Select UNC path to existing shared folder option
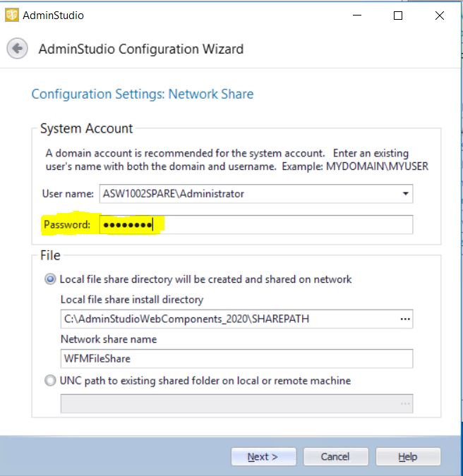This screenshot has width=463, height=476. [x=50, y=380]
